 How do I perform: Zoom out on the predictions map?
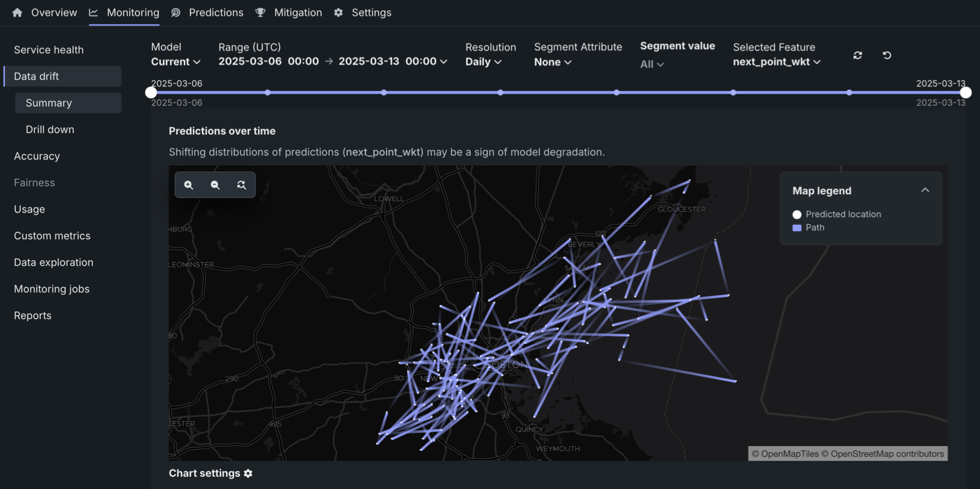pyautogui.click(x=215, y=185)
